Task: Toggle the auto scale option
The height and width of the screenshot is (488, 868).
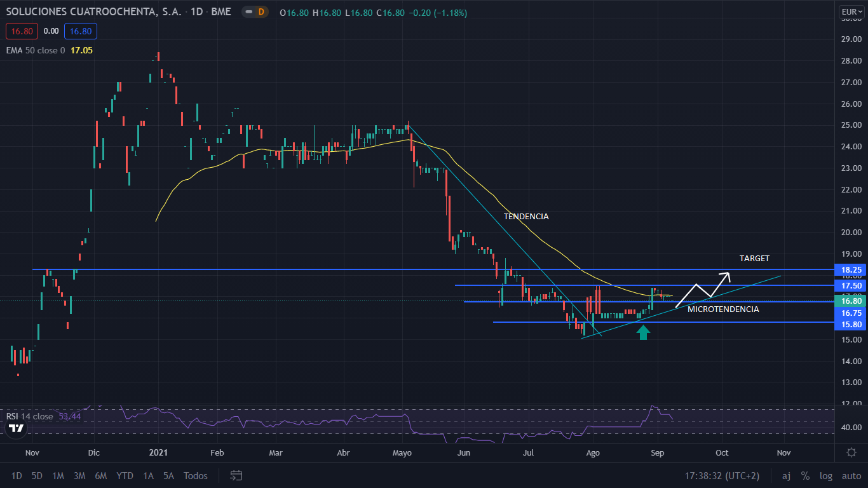Action: [x=850, y=476]
